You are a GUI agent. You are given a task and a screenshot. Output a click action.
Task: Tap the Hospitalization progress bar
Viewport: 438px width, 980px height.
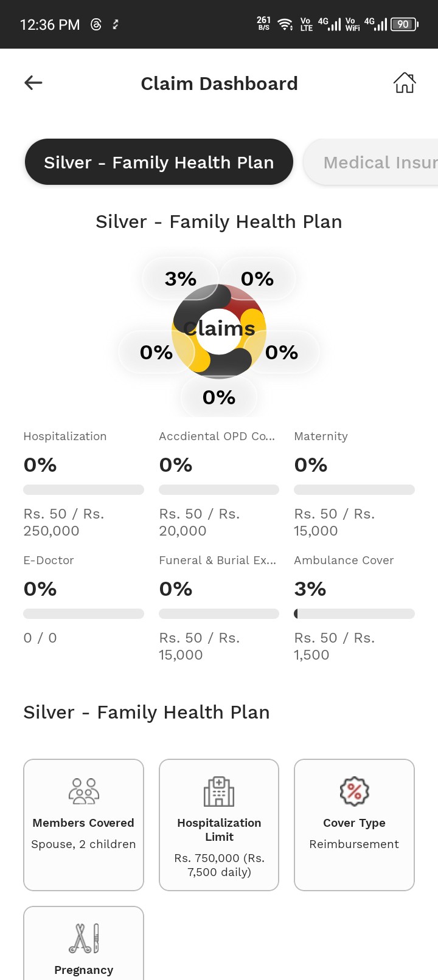click(x=83, y=490)
